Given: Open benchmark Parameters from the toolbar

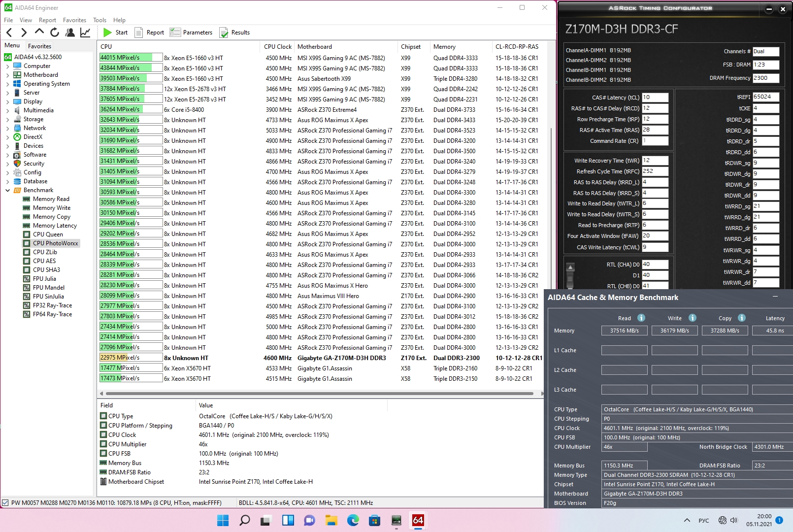Looking at the screenshot, I should click(x=191, y=33).
